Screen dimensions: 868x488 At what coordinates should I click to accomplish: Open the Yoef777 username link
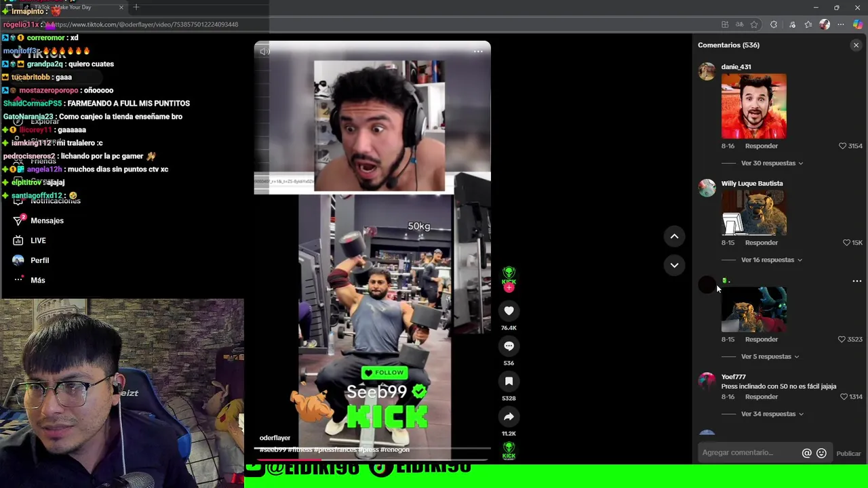pyautogui.click(x=733, y=377)
